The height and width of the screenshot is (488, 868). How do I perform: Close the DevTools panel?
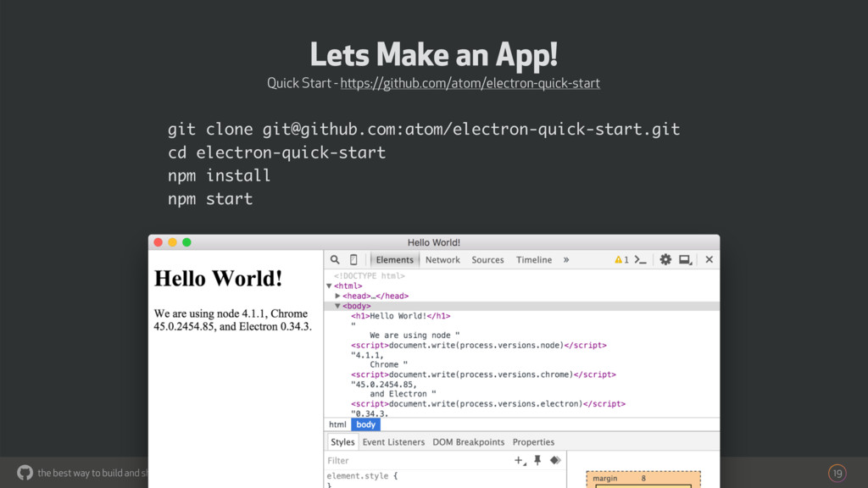tap(709, 259)
